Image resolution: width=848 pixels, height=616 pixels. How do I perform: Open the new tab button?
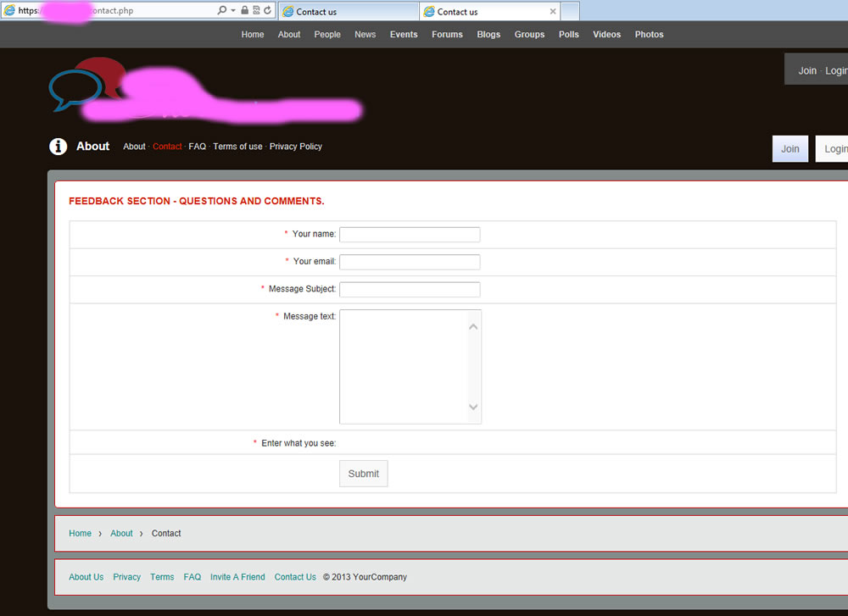click(570, 12)
